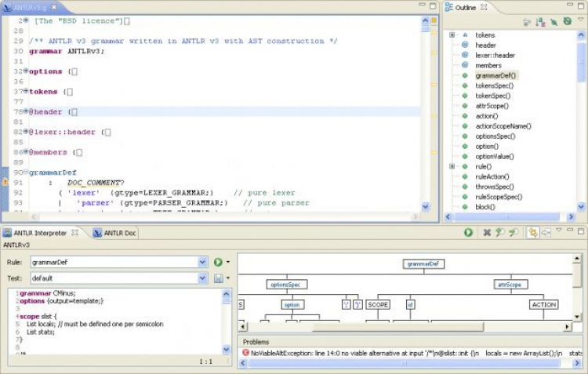The width and height of the screenshot is (588, 374).
Task: Select the ANTLR Interpreter tab
Action: tap(39, 233)
